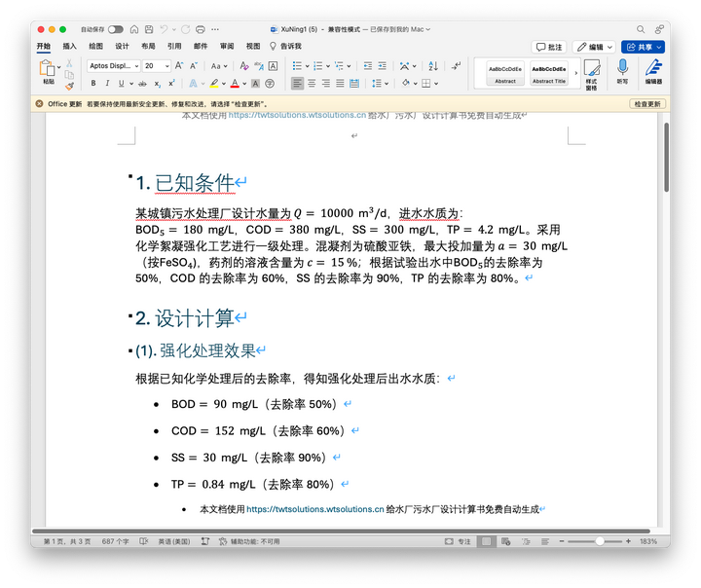
Task: Click the blue 共享 share button
Action: point(643,47)
